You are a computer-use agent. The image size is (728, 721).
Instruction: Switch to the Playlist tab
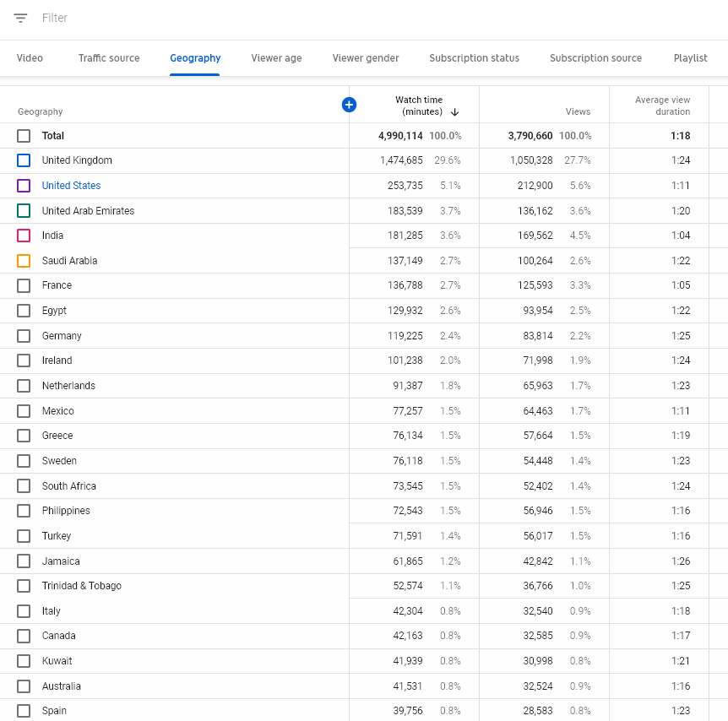click(x=690, y=58)
